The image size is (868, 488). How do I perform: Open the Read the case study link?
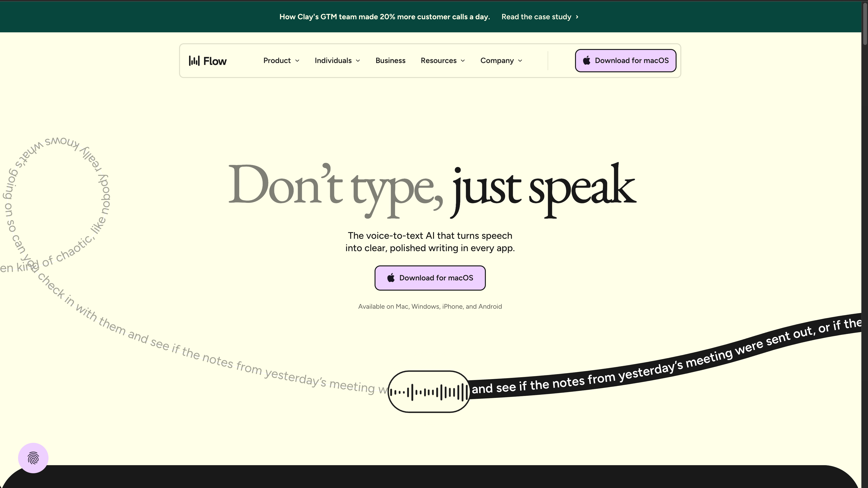point(540,17)
